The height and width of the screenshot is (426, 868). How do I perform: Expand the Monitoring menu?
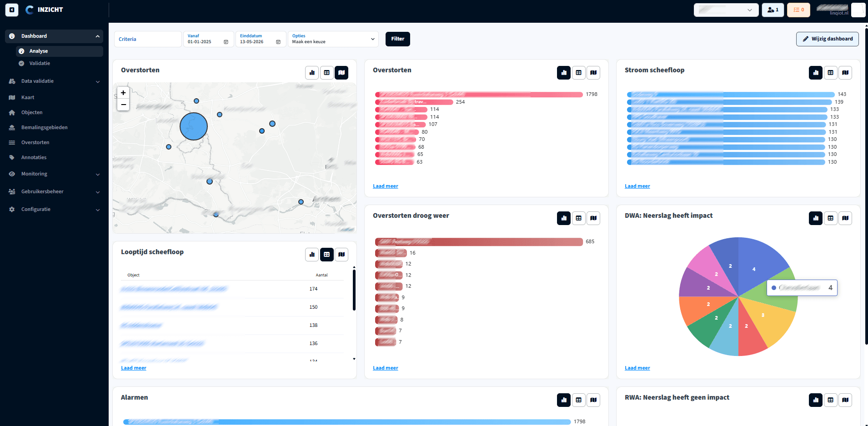tap(54, 174)
